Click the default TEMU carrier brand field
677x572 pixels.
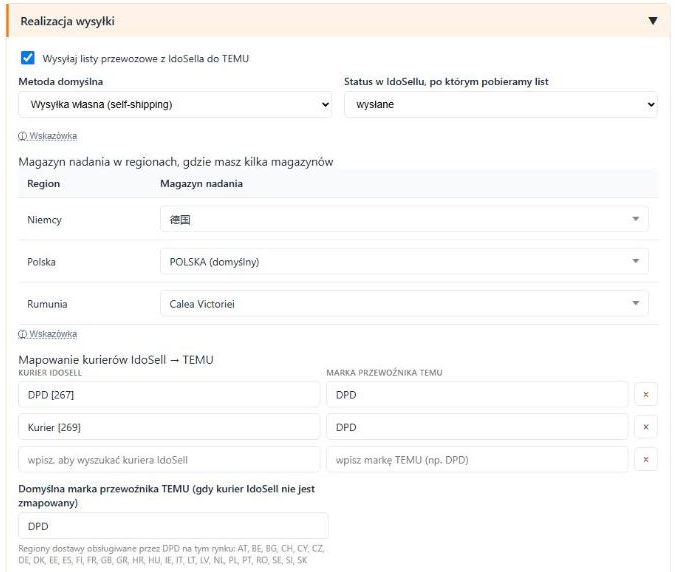click(173, 526)
